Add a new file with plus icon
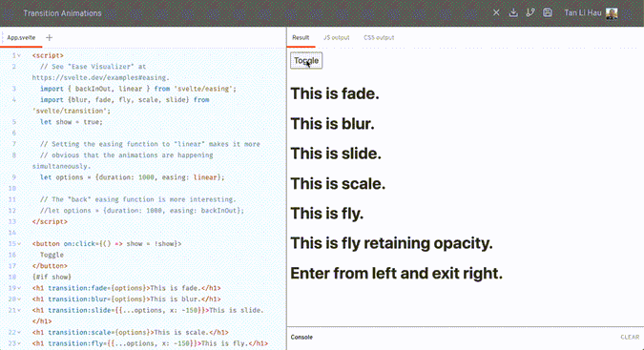 tap(49, 38)
